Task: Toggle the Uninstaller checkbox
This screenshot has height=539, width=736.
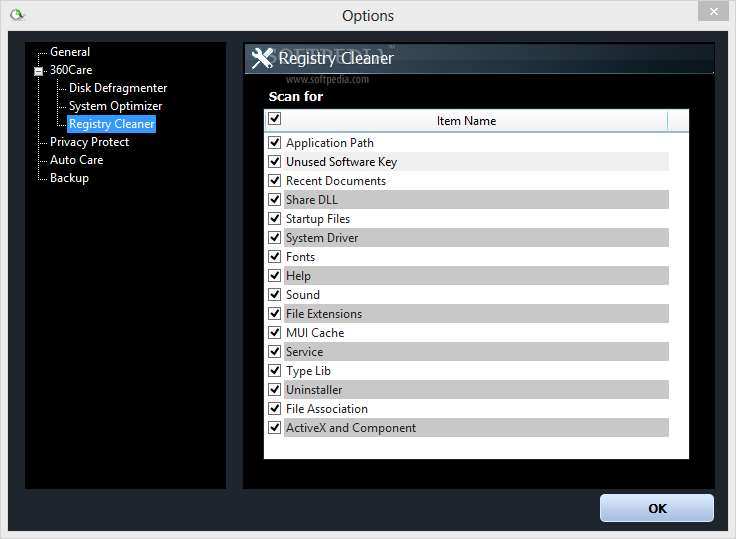Action: pyautogui.click(x=275, y=390)
